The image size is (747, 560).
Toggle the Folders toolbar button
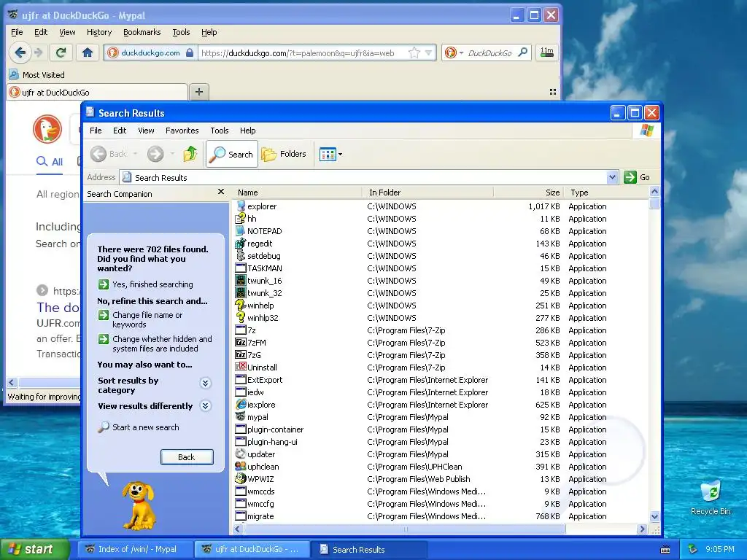tap(284, 154)
